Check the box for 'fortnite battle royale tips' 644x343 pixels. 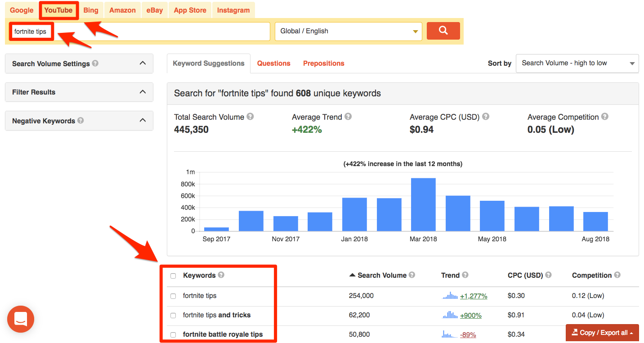pos(173,335)
